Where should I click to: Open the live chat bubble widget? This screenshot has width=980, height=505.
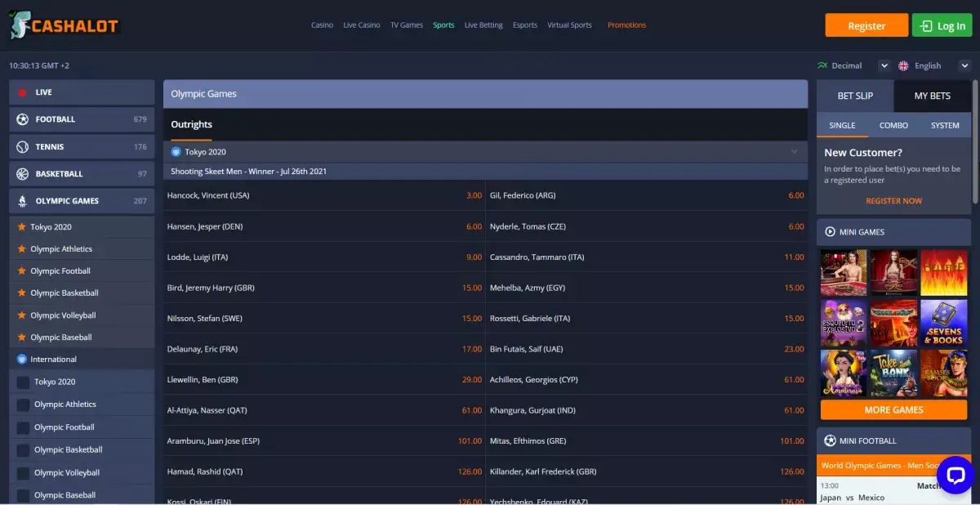coord(955,475)
